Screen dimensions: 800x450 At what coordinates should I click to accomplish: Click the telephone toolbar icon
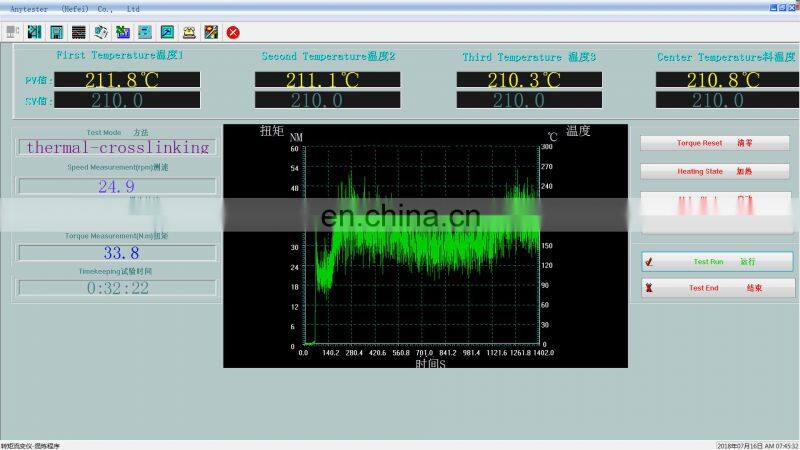pyautogui.click(x=189, y=32)
